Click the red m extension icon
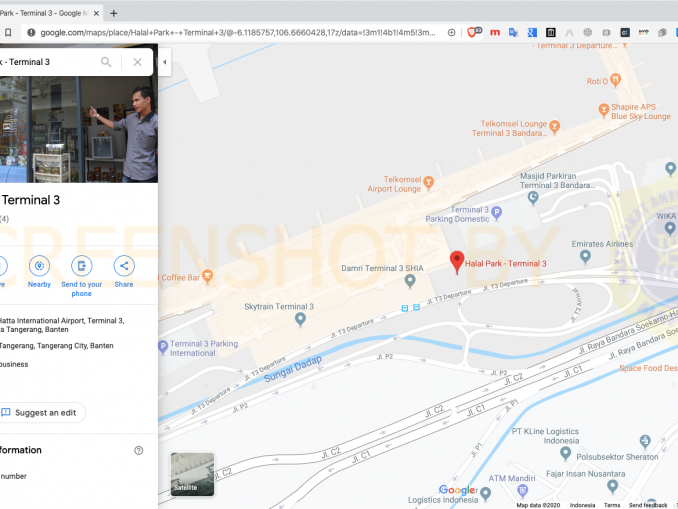 click(495, 32)
